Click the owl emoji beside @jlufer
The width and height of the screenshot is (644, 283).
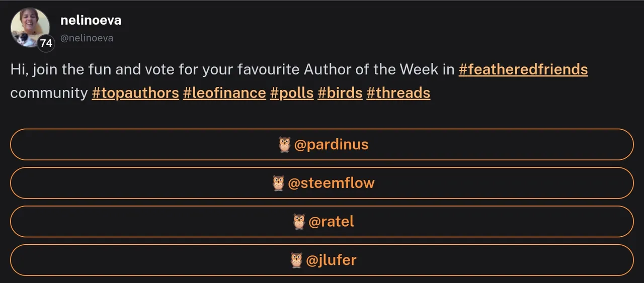pyautogui.click(x=297, y=260)
